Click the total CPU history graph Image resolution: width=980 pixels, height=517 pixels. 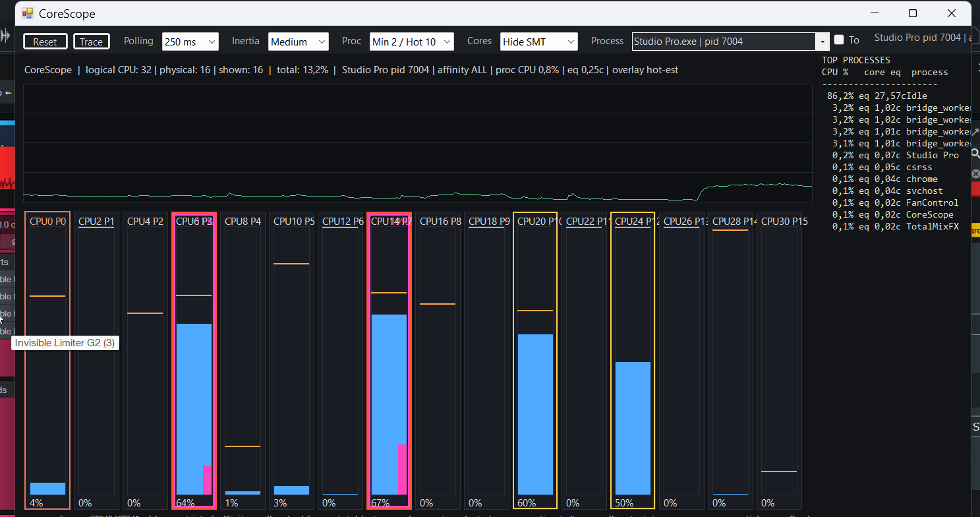[418, 142]
